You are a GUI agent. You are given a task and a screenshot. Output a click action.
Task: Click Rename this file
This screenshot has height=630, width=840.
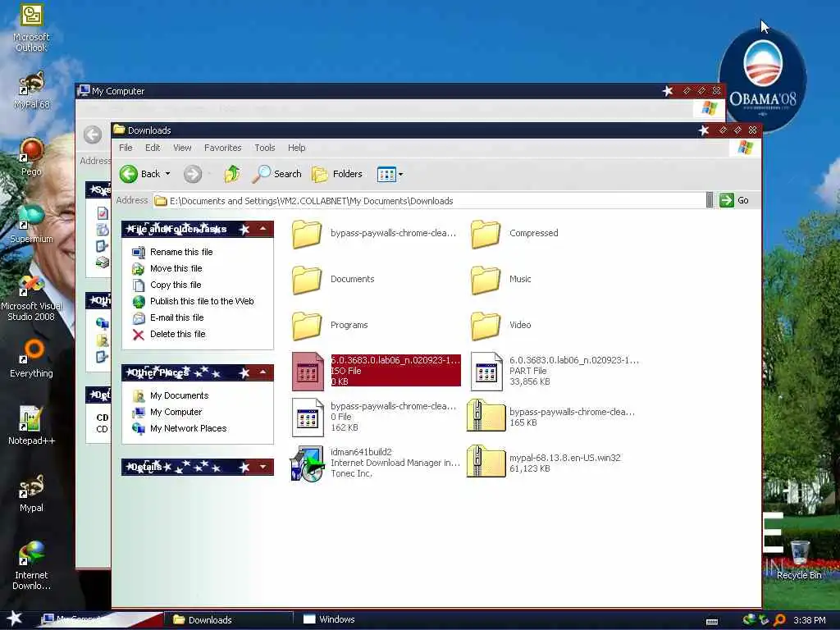181,252
